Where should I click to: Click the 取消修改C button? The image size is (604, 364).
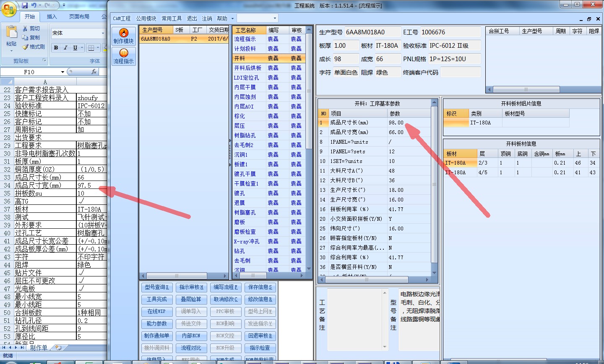226,299
